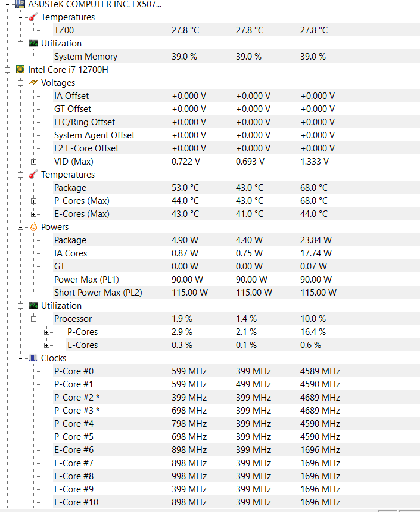Screen dimensions: 420x512
Task: Click the Intel Core i7 CPU chip icon
Action: point(20,70)
